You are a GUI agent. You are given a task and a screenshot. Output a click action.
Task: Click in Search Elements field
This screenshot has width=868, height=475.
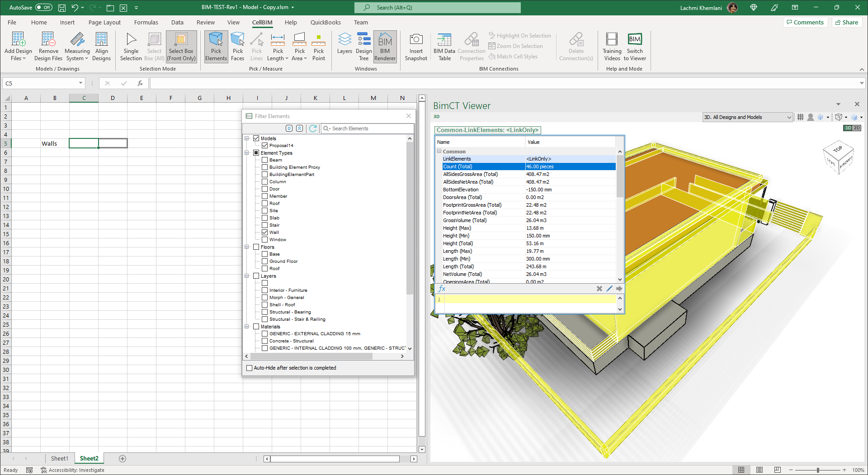pos(367,128)
